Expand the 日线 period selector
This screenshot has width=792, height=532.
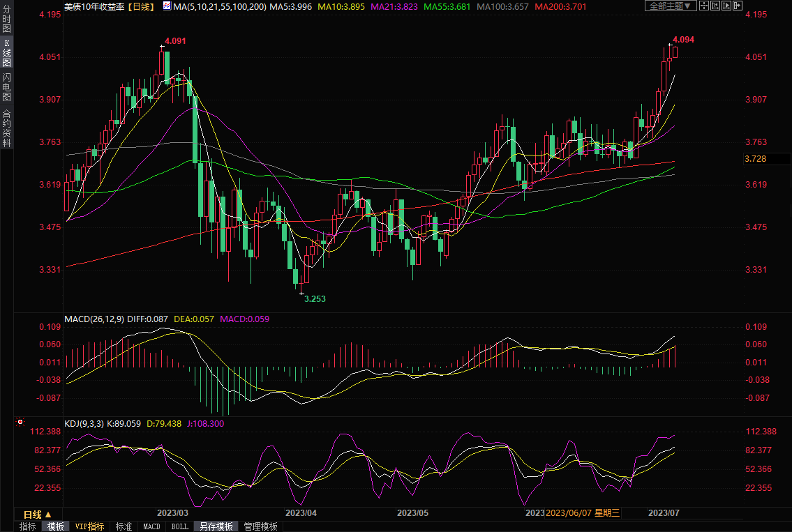pos(38,514)
